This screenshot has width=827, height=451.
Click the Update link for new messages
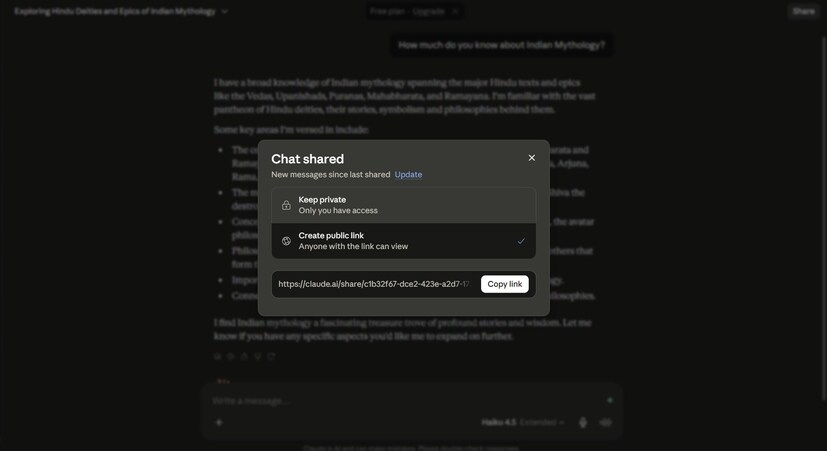[408, 175]
